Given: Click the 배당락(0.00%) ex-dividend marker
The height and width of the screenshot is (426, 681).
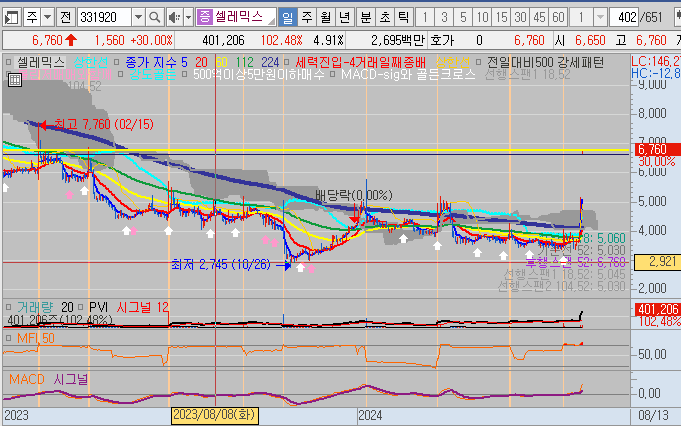Looking at the screenshot, I should point(354,195).
